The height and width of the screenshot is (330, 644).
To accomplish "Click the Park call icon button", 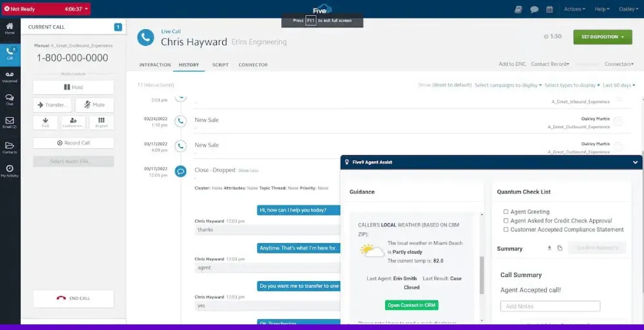I will (45, 122).
